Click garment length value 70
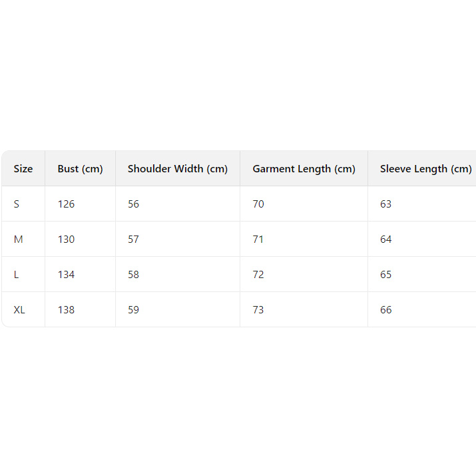Screen dimensions: 476x475 pyautogui.click(x=258, y=204)
